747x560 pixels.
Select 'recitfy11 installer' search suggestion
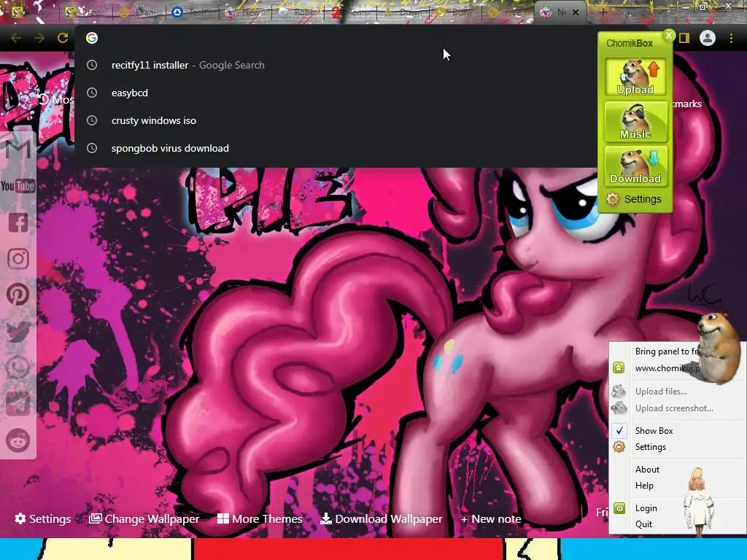336,65
